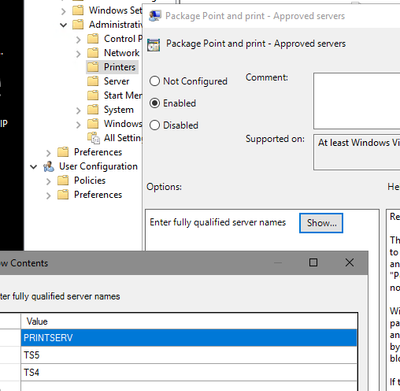Expand the Network tree node

click(78, 54)
